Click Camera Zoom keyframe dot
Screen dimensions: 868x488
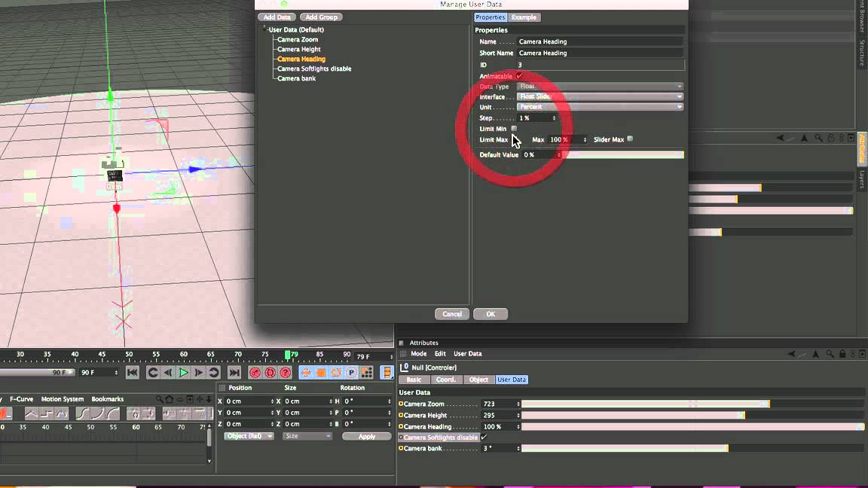pos(401,404)
